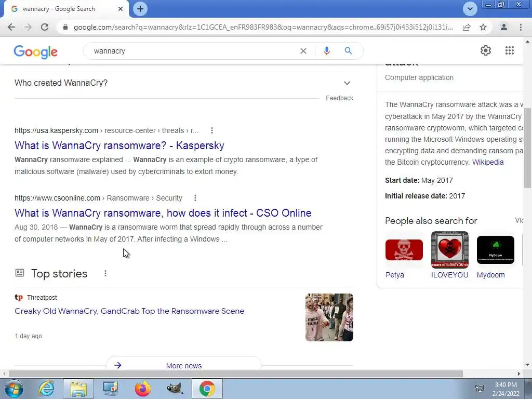
Task: Open options for the CSO Online result
Action: tap(195, 198)
